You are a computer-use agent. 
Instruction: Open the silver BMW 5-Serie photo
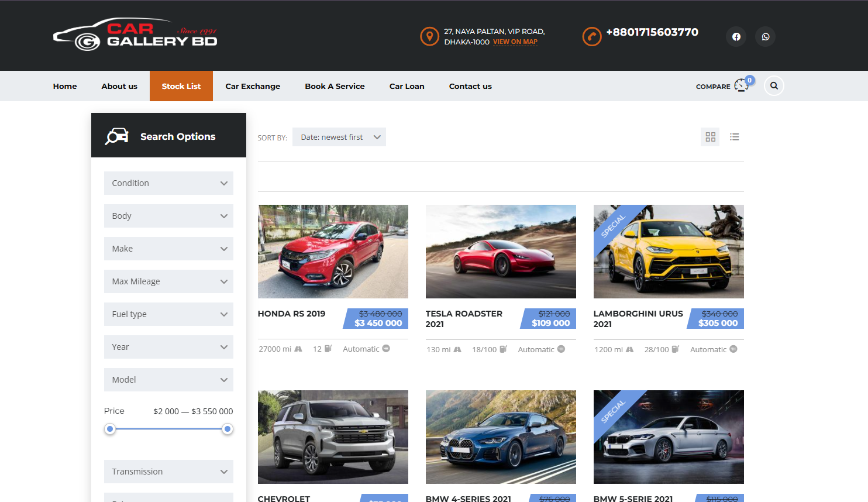click(x=669, y=437)
